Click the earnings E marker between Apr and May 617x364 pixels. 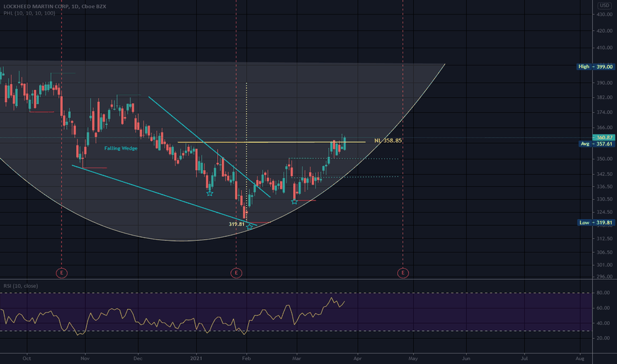[x=403, y=273]
